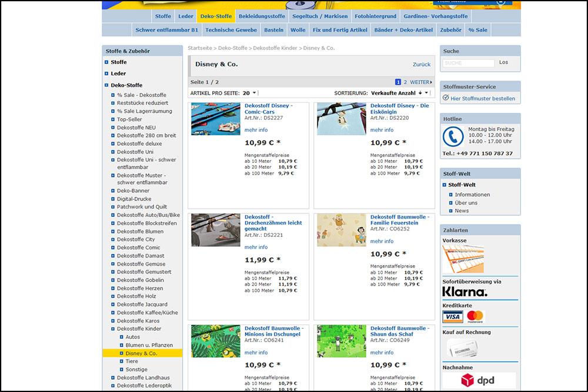Open the Sortierung Verkaufte Anzahl dropdown
588x392 pixels.
(x=400, y=93)
